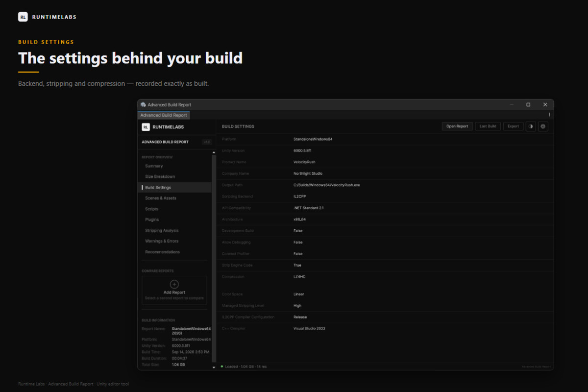Screen dimensions: 588x392
Task: Open the Scripts section
Action: (x=152, y=209)
